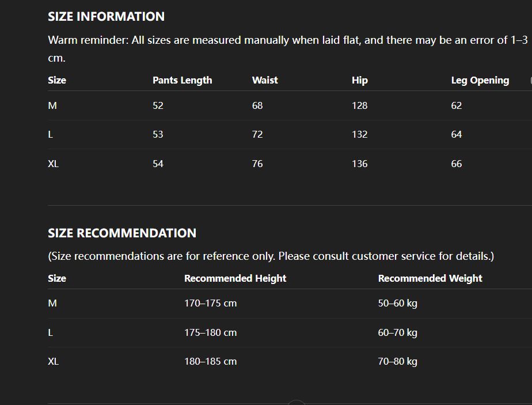Select the Pants Length column header

point(182,81)
